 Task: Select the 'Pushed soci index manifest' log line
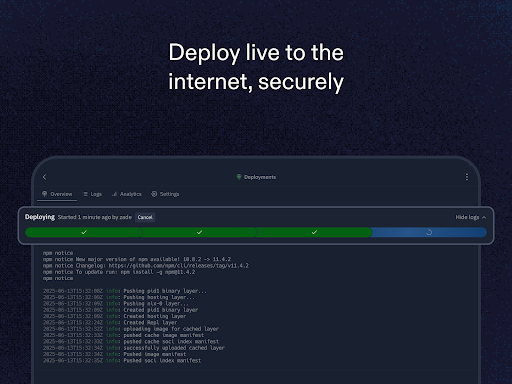pos(122,361)
